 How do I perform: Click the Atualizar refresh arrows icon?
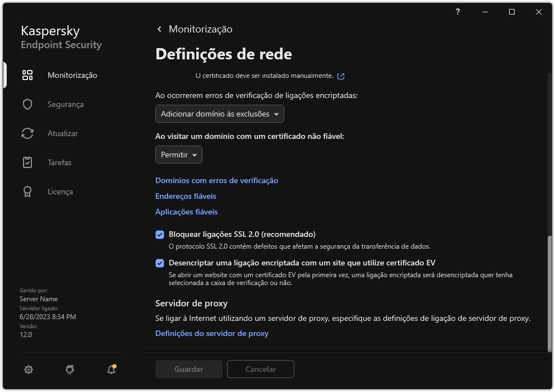(x=27, y=133)
